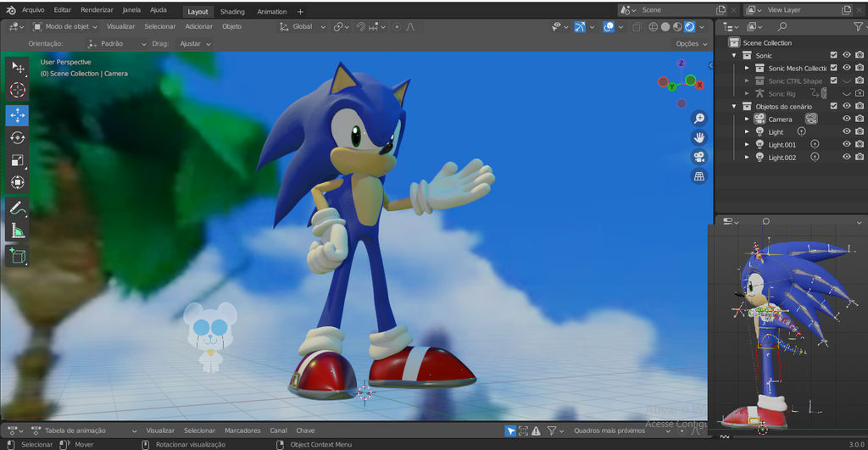Select the 3D Cursor tool
868x450 pixels.
click(18, 90)
